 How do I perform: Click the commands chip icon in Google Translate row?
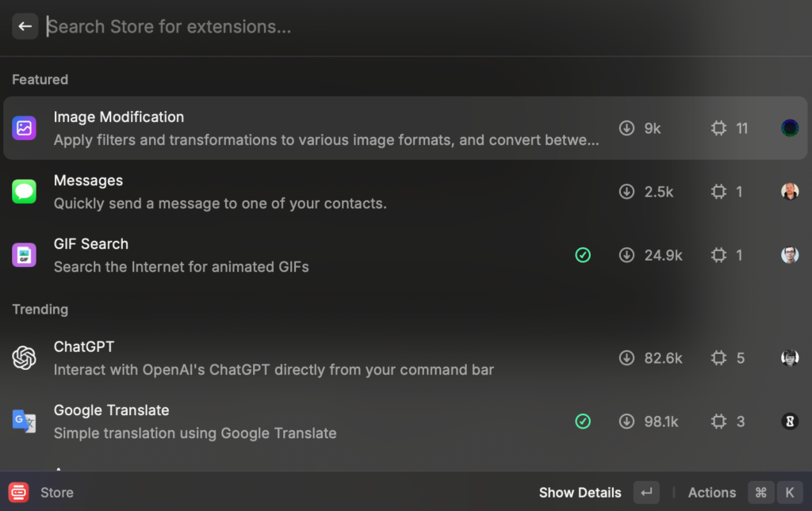718,421
